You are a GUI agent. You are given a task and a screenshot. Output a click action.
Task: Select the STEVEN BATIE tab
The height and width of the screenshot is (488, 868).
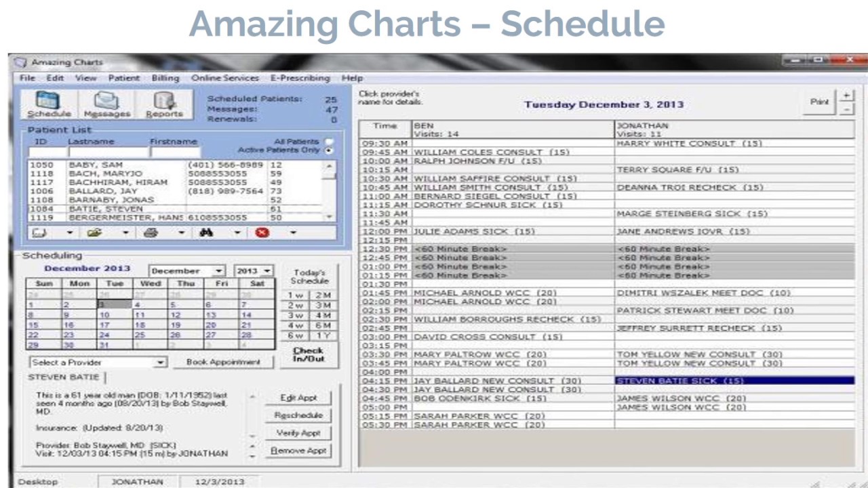pos(66,377)
